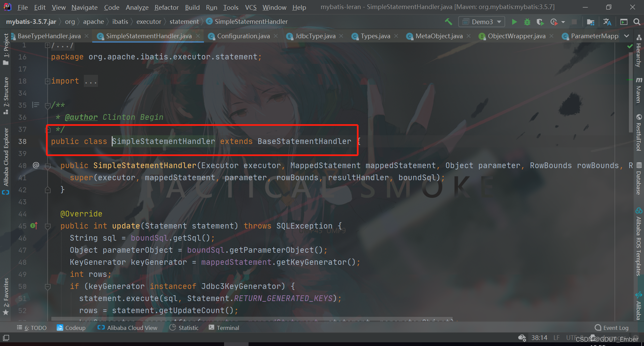The height and width of the screenshot is (346, 644).
Task: Run with coverage shield icon
Action: 540,22
